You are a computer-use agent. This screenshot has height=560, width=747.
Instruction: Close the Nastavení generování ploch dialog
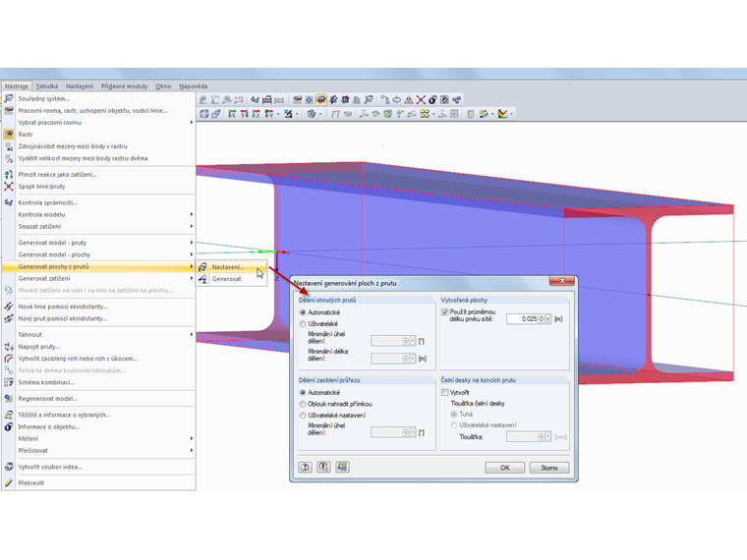pyautogui.click(x=561, y=281)
